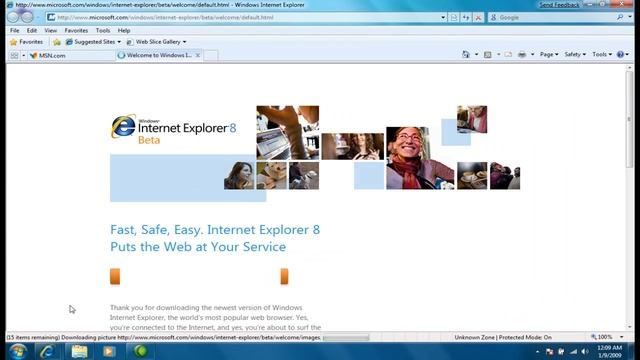Open the File menu

15,31
